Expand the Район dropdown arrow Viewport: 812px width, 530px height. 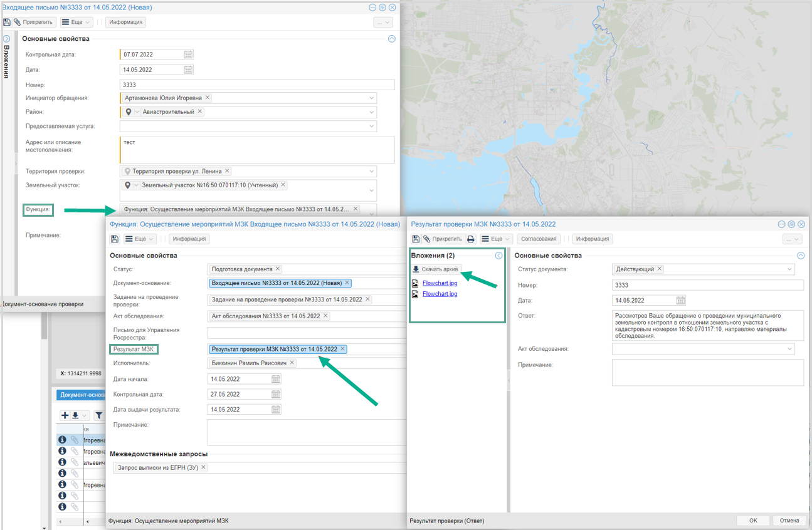(x=372, y=112)
